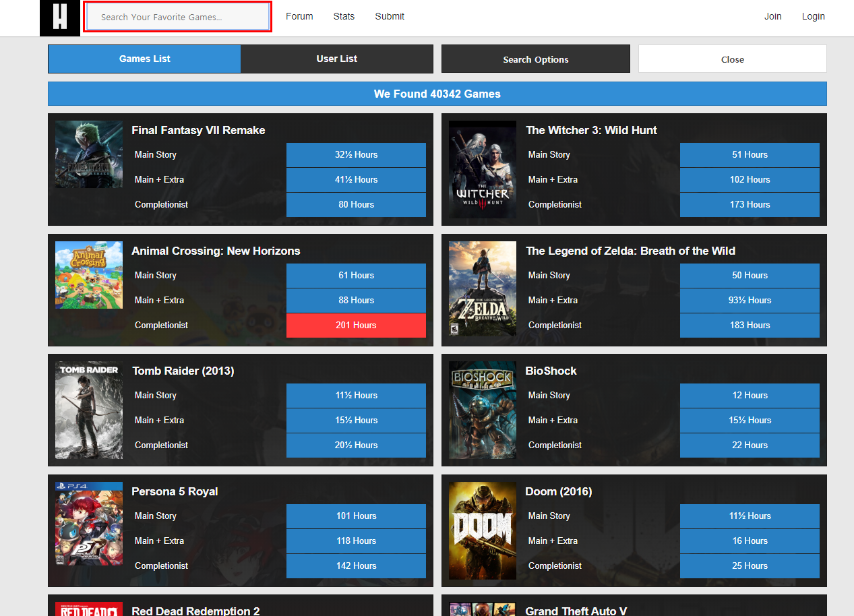The image size is (854, 616).
Task: Click The Witcher 3 51 Hours cell
Action: point(750,155)
